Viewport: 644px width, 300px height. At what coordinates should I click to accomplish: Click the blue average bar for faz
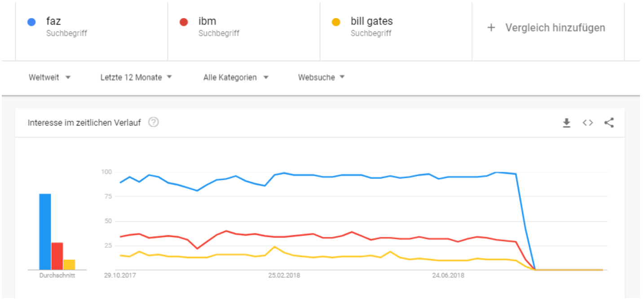click(45, 232)
